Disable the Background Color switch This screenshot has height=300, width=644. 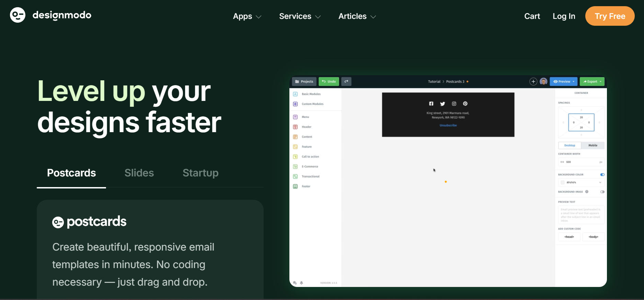pyautogui.click(x=602, y=175)
